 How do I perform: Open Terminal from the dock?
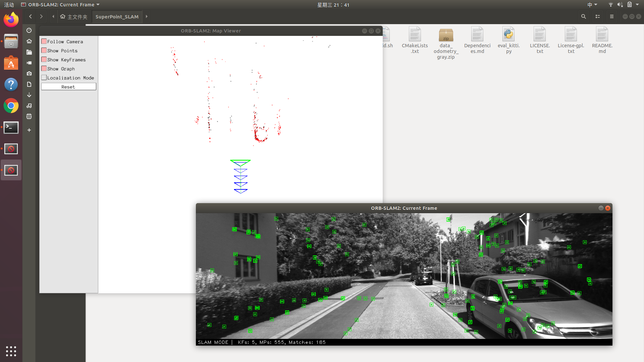pos(11,128)
